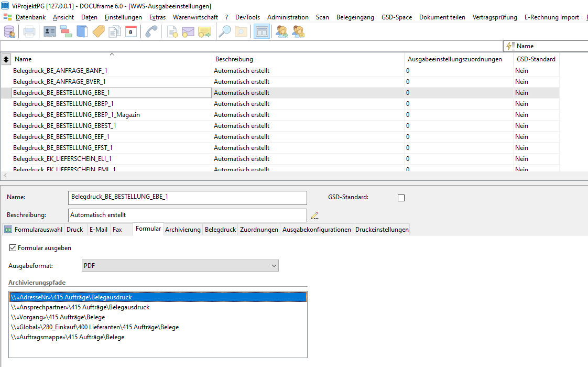The image size is (588, 367).
Task: Open the blue folder book icon
Action: pos(82,31)
